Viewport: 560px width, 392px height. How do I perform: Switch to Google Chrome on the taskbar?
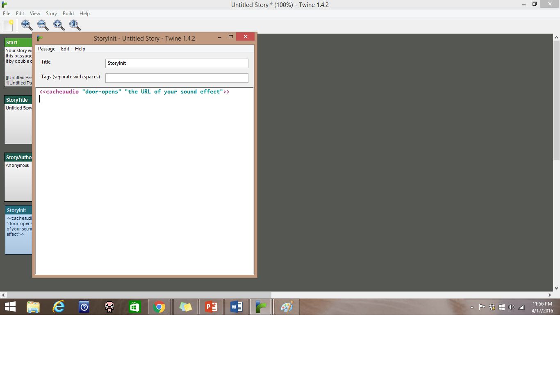pyautogui.click(x=159, y=307)
